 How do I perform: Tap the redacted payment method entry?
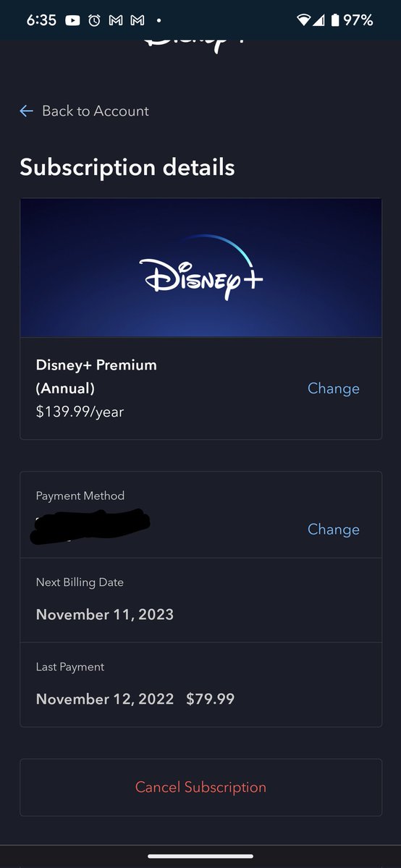click(90, 527)
